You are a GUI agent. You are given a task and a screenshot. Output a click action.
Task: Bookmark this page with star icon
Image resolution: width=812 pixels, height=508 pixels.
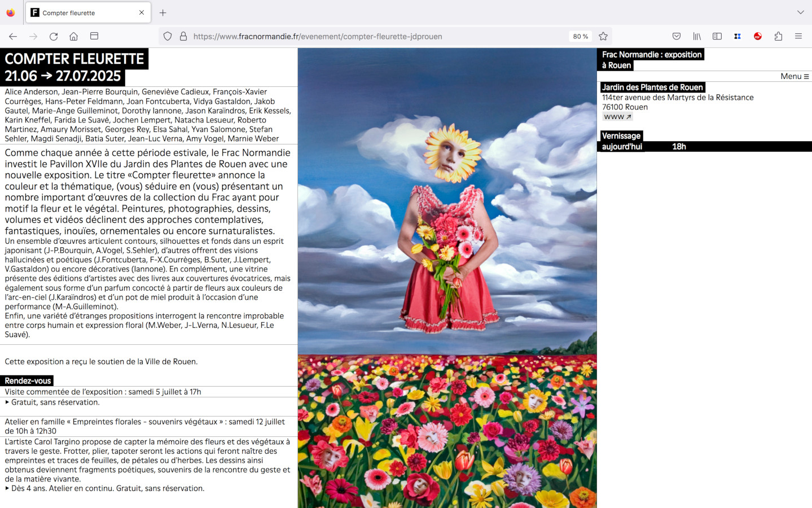[x=603, y=36]
